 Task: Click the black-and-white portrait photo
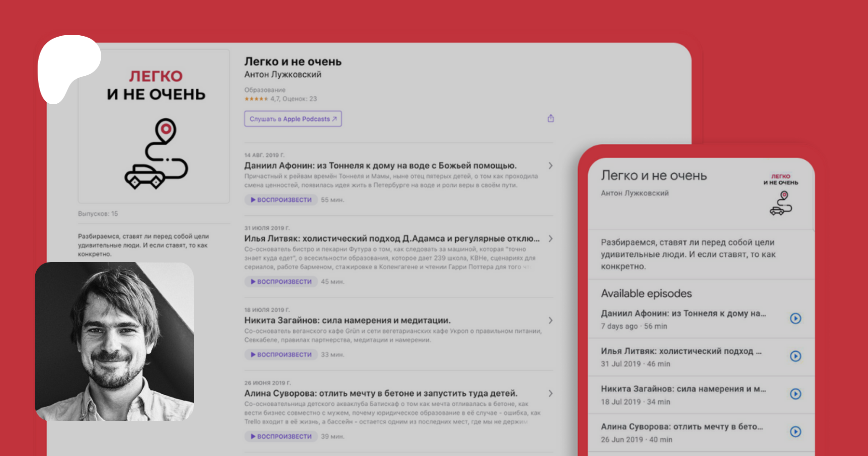click(114, 342)
